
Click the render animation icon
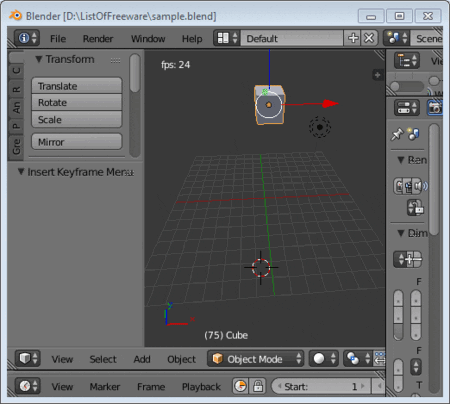pos(409,186)
